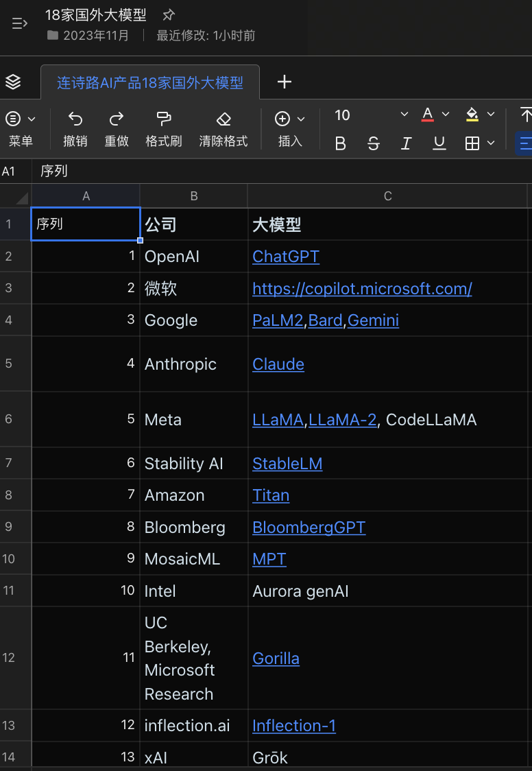Click the formula bar containing 序列

pyautogui.click(x=282, y=171)
